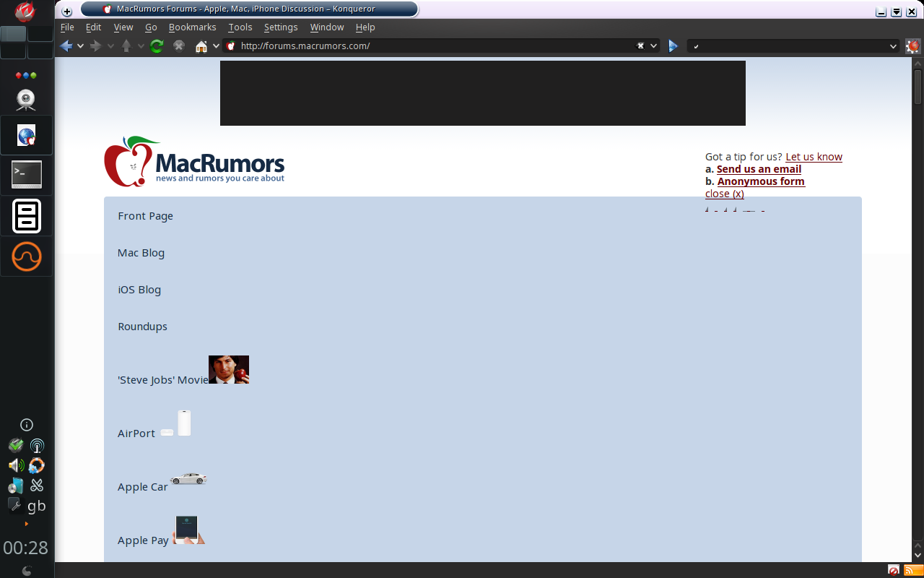Viewport: 924px width, 578px height.
Task: Click the new tab plus button in title bar
Action: pos(67,12)
